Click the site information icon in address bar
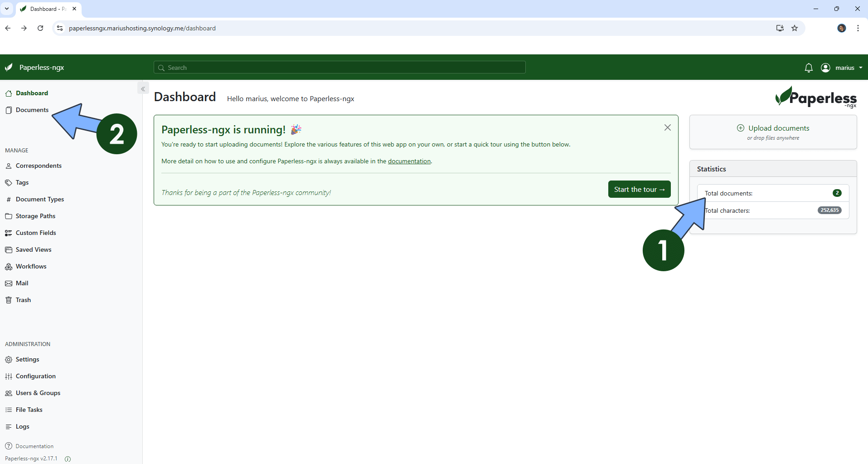The image size is (868, 464). (x=59, y=28)
